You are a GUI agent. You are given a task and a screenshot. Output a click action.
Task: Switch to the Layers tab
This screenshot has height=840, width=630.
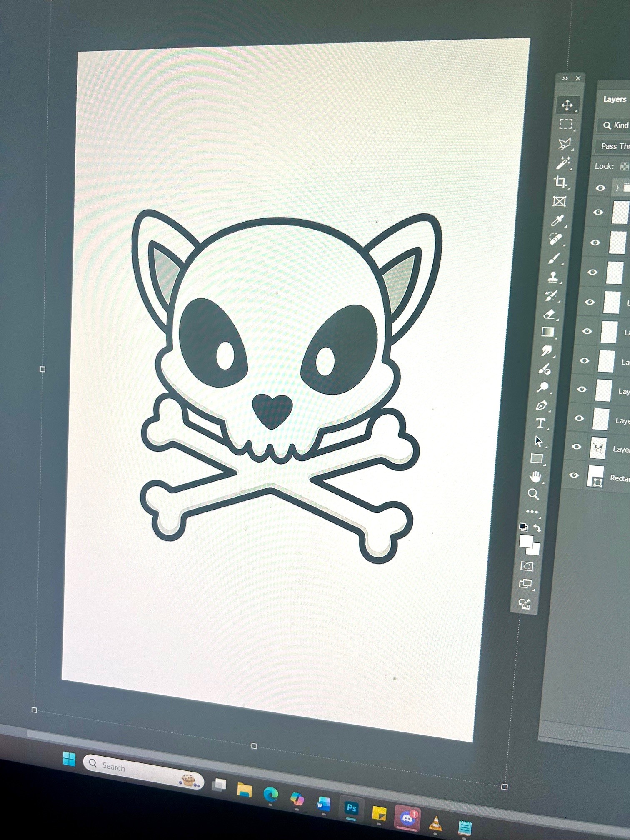(615, 100)
